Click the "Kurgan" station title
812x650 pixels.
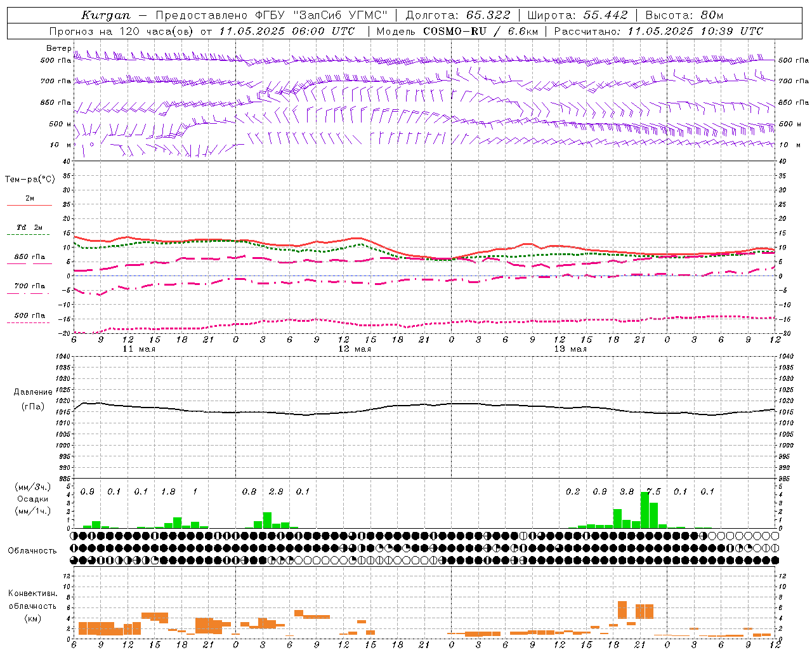point(105,15)
